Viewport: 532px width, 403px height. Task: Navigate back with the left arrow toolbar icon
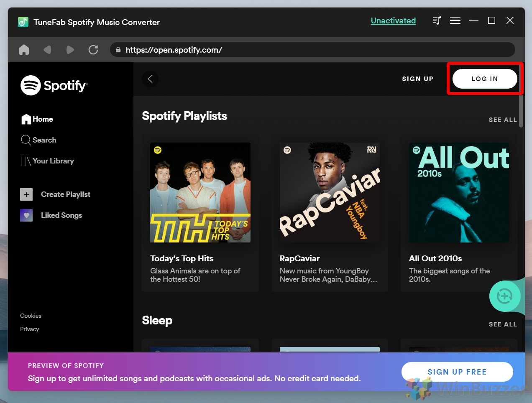[47, 50]
